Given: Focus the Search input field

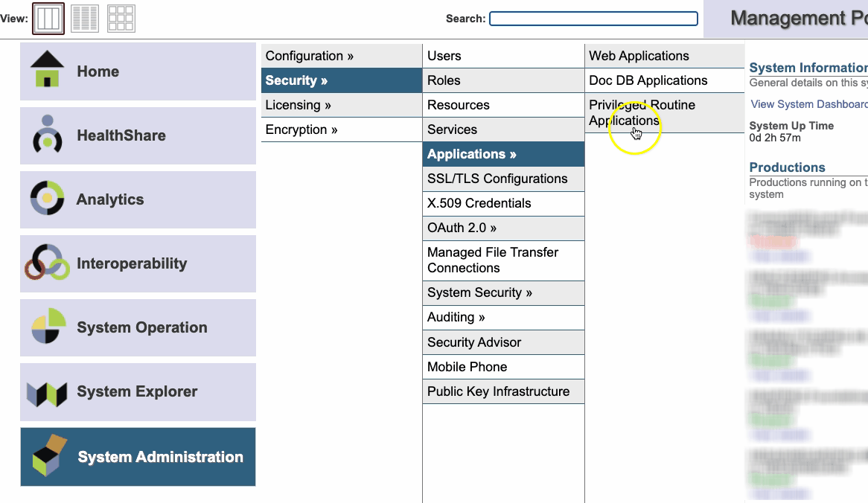Looking at the screenshot, I should tap(593, 19).
